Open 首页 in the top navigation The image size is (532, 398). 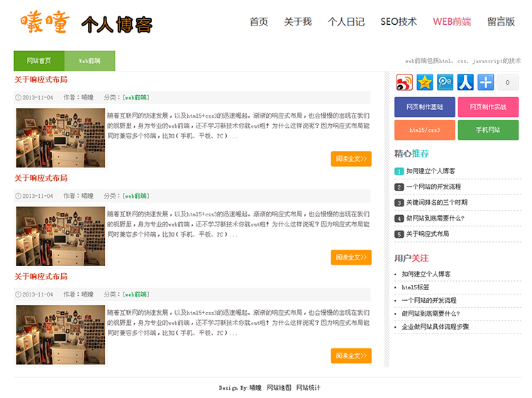259,22
